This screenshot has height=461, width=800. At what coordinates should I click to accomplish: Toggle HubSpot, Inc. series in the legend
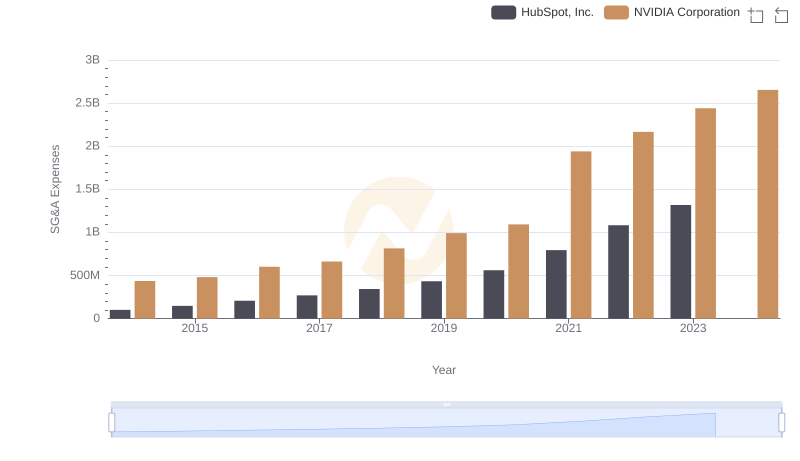point(542,12)
